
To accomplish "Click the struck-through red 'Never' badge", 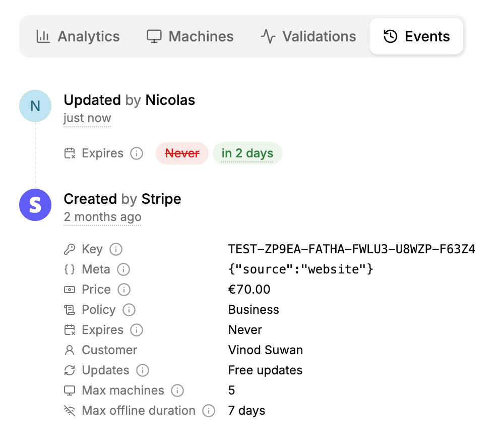I will [182, 153].
